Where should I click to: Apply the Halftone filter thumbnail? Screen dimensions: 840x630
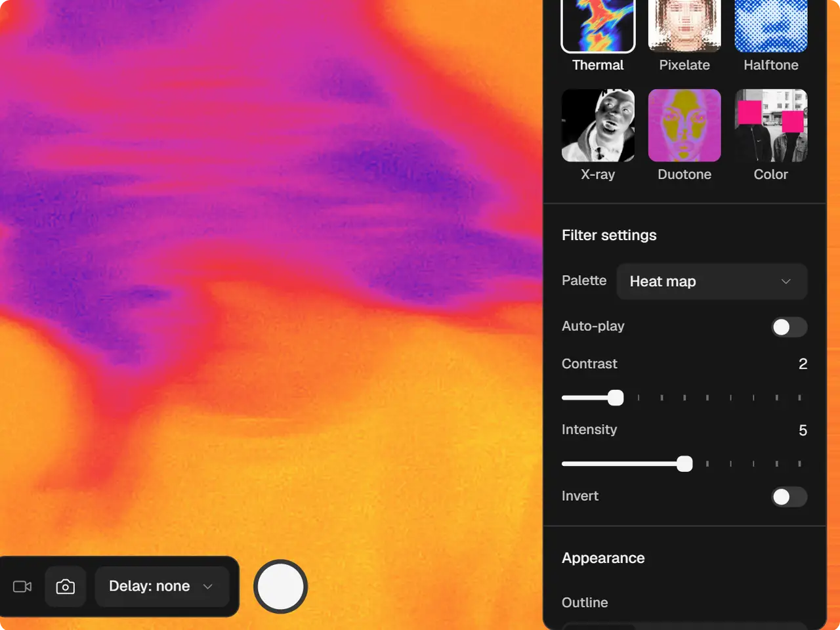771,26
